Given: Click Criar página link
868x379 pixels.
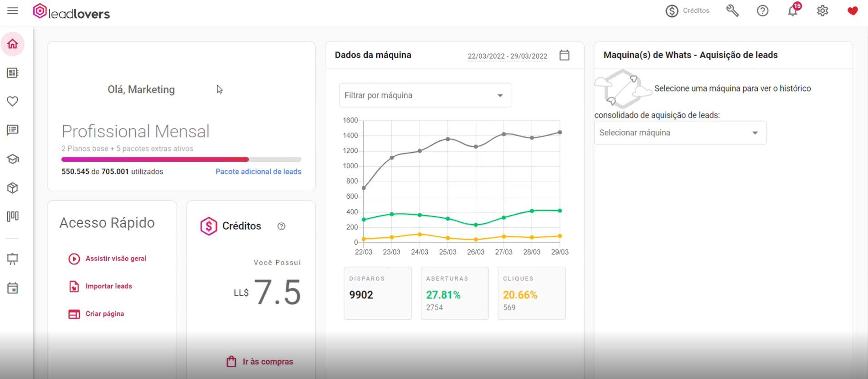Looking at the screenshot, I should pos(105,314).
